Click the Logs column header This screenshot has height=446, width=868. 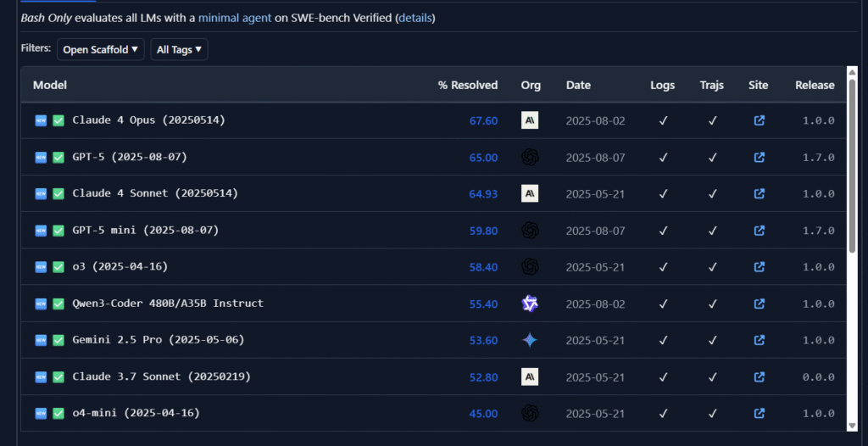(x=663, y=86)
